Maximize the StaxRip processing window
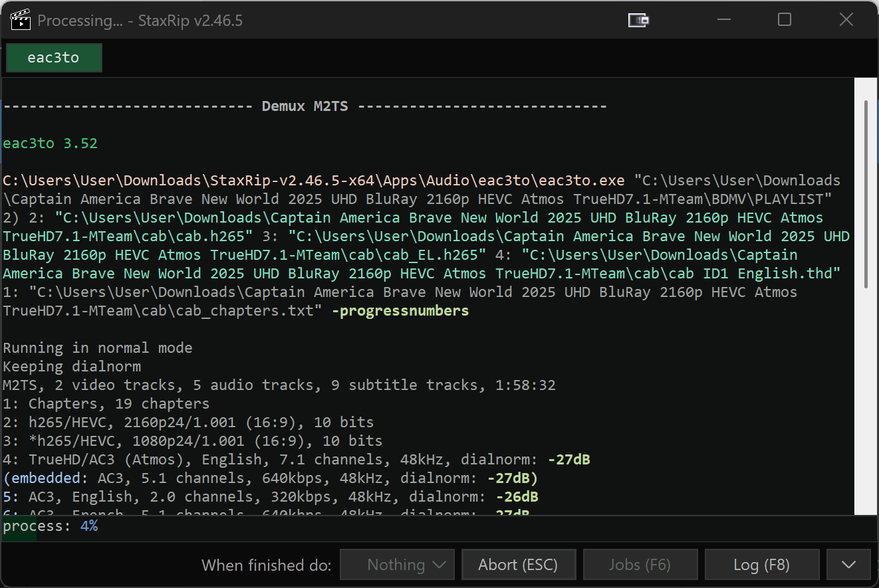879x588 pixels. 785,20
